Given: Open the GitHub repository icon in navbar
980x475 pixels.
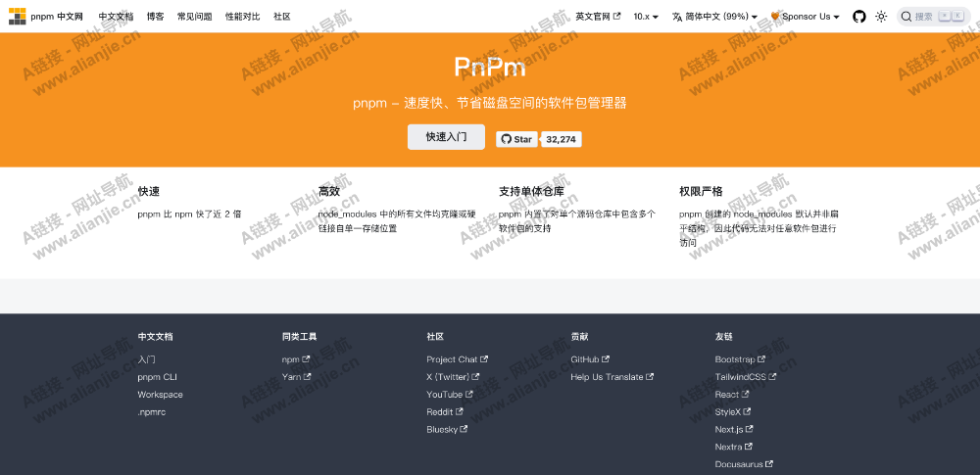Looking at the screenshot, I should [x=859, y=17].
